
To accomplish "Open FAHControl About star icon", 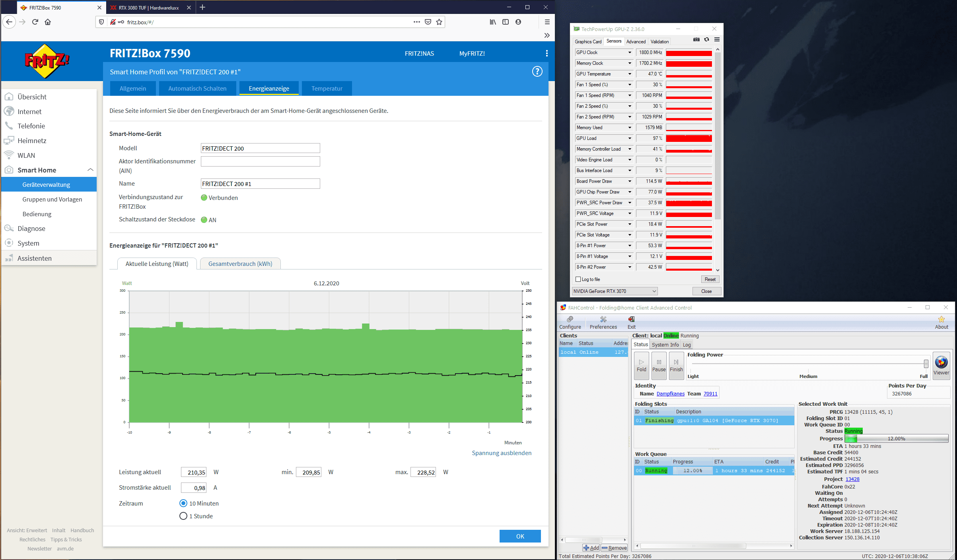I will pyautogui.click(x=941, y=323).
